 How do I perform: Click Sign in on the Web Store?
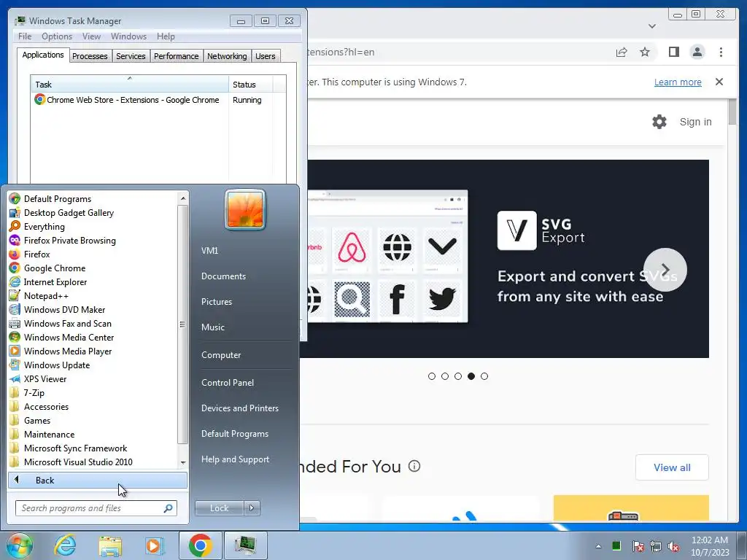click(695, 122)
